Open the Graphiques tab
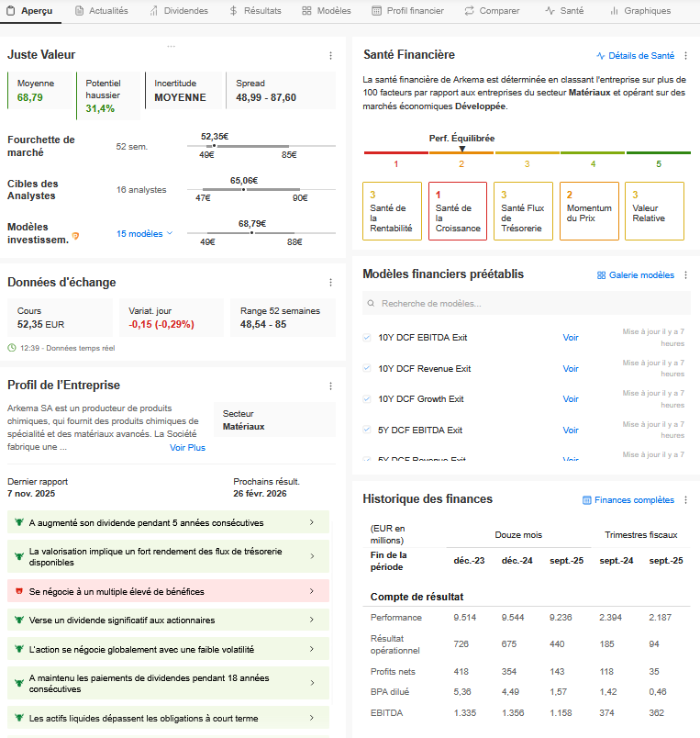700x738 pixels. pos(640,11)
